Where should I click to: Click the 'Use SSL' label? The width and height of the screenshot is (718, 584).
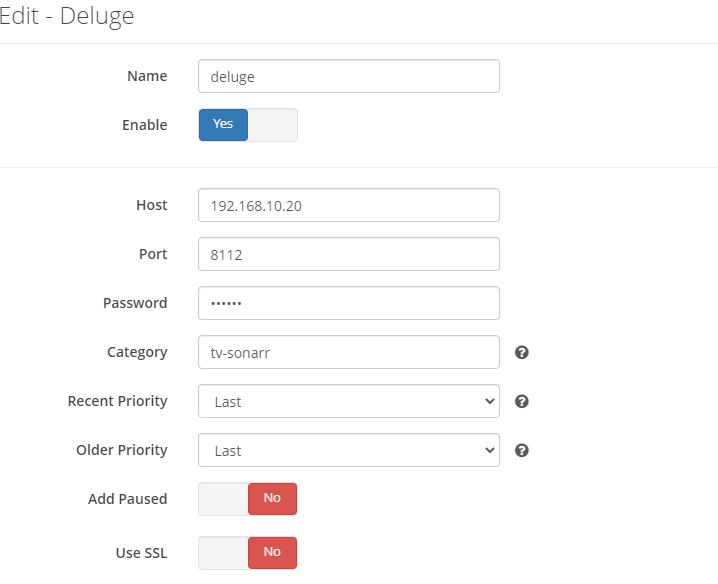pos(141,553)
